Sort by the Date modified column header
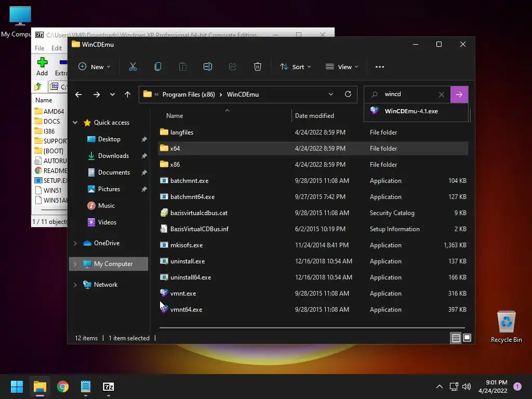Viewport: 532px width, 399px height. pyautogui.click(x=314, y=116)
